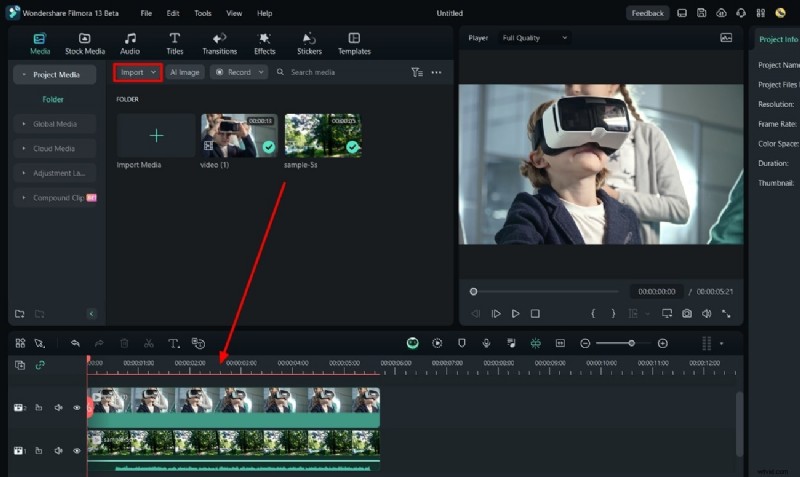The image size is (800, 477).
Task: Click the Feedback button
Action: coord(647,13)
